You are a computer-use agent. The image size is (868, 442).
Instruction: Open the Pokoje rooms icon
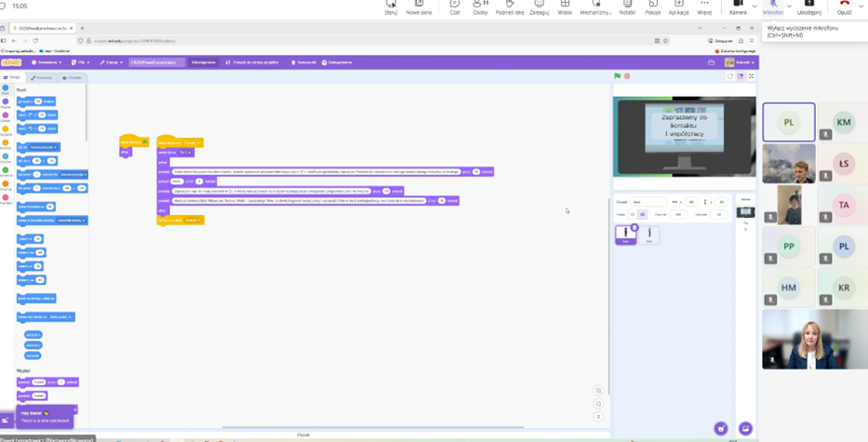(x=653, y=6)
